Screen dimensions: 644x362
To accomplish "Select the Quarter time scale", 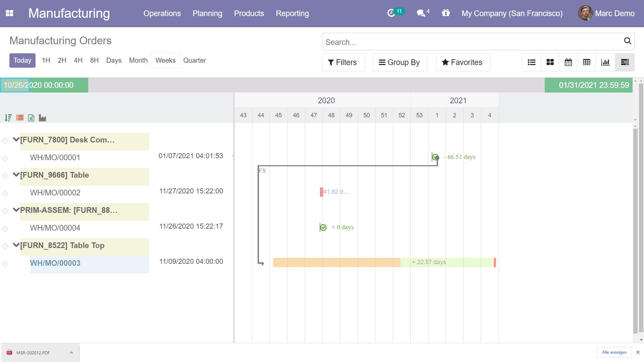I will (x=194, y=60).
